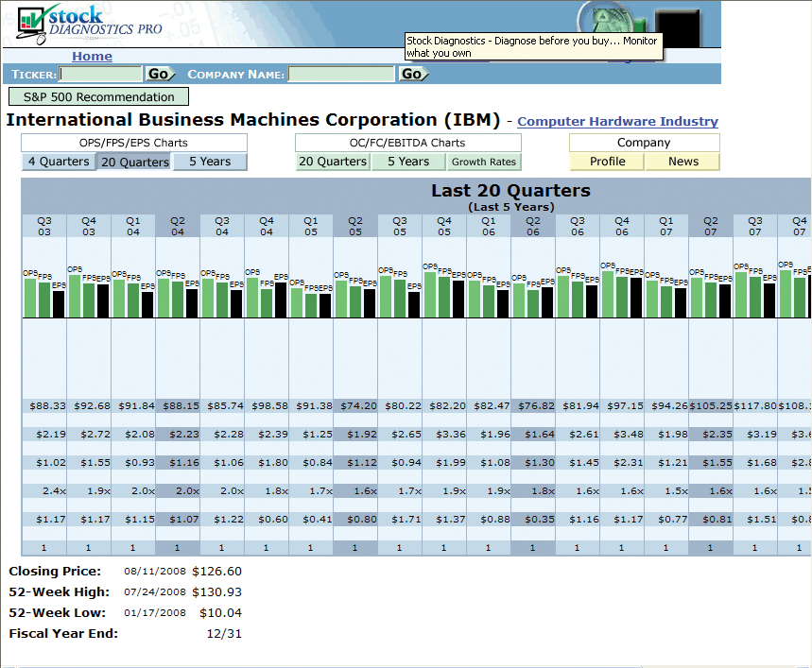Image resolution: width=812 pixels, height=668 pixels.
Task: Switch to 5 Years under OPS/FPS/EPS Charts
Action: pyautogui.click(x=210, y=162)
